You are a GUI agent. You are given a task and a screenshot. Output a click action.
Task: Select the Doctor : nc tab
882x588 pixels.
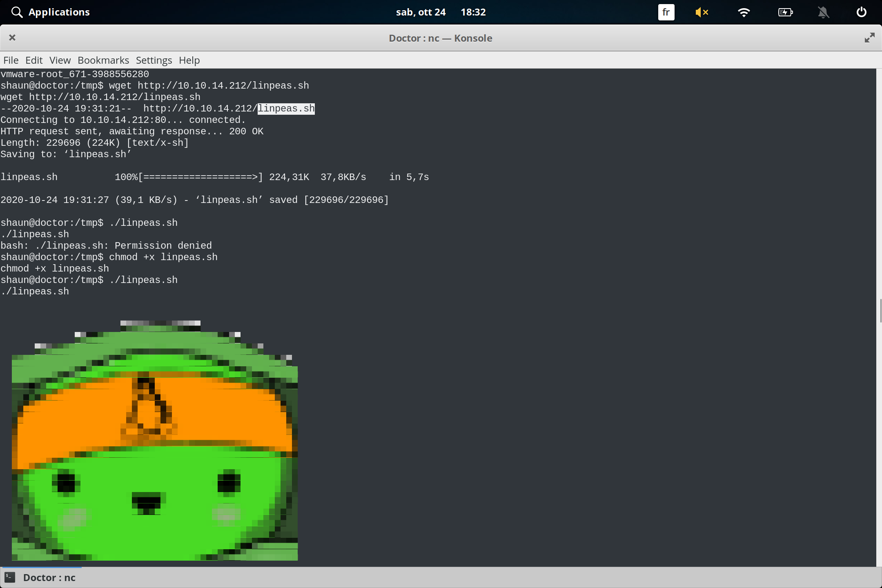[49, 577]
